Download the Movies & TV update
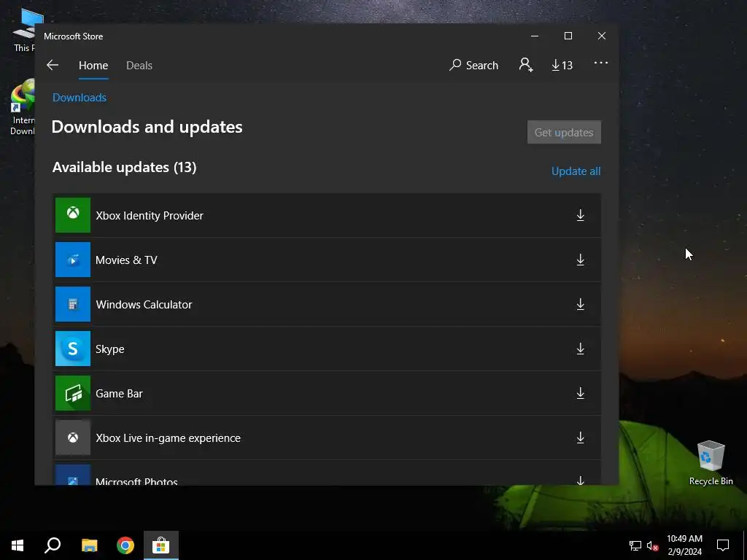Screen dimensions: 747x560 click(580, 260)
